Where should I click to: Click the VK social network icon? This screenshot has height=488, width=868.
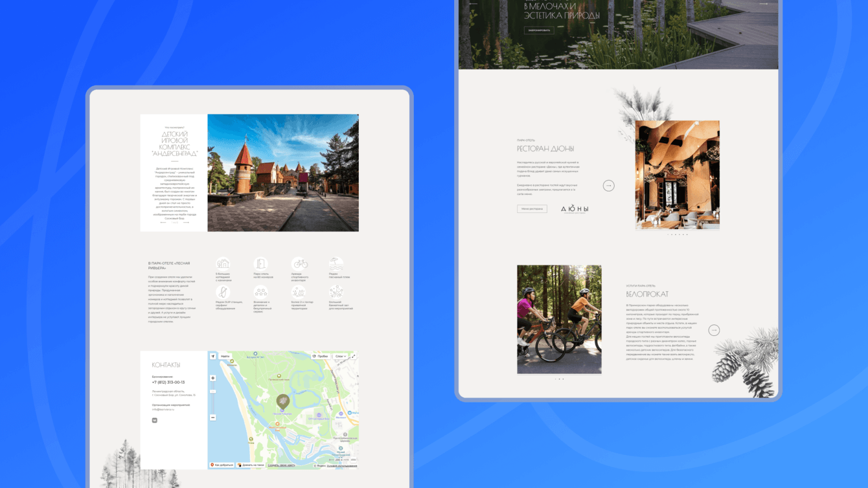point(154,421)
